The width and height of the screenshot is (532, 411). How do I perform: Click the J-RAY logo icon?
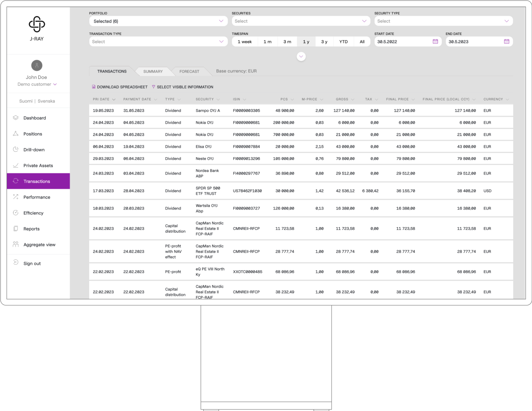tap(37, 24)
